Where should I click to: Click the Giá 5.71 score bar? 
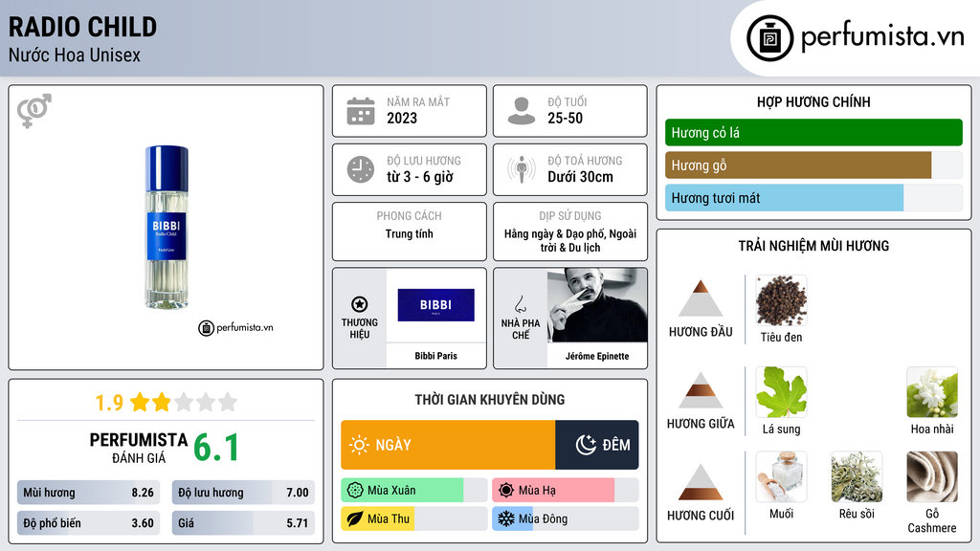coord(243,523)
